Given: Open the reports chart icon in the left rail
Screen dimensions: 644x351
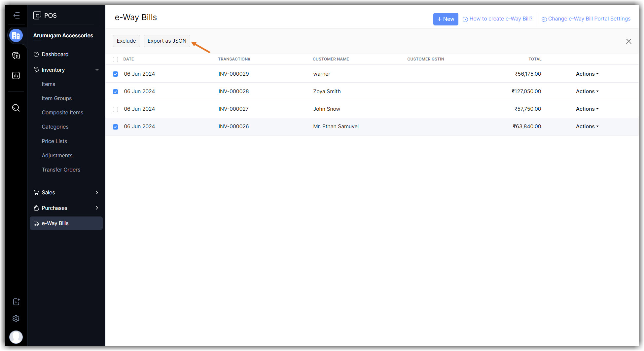Looking at the screenshot, I should point(16,76).
